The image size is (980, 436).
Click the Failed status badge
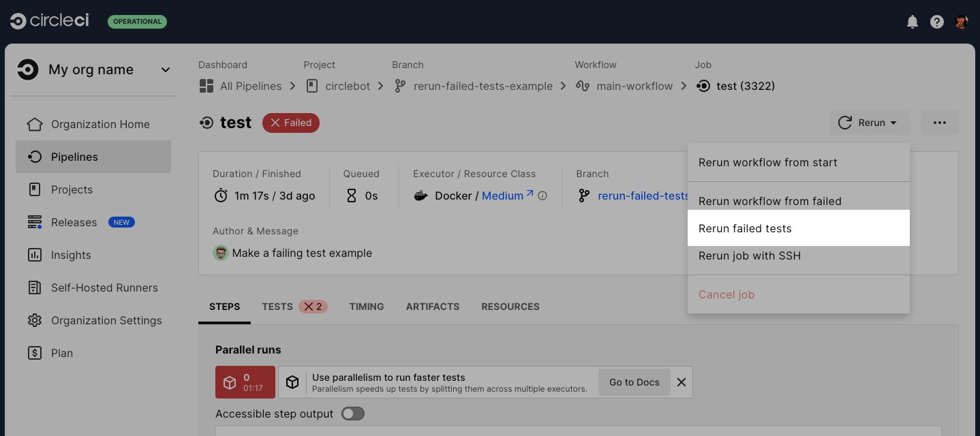point(291,123)
